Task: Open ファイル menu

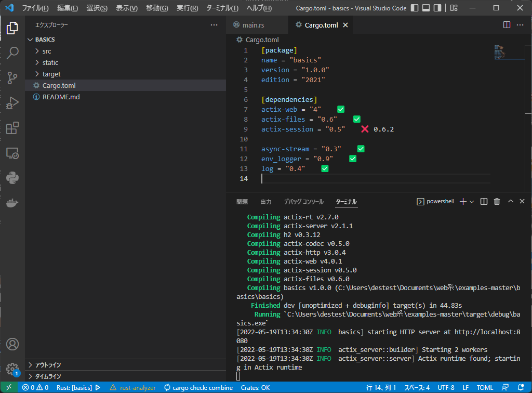Action: [x=35, y=8]
